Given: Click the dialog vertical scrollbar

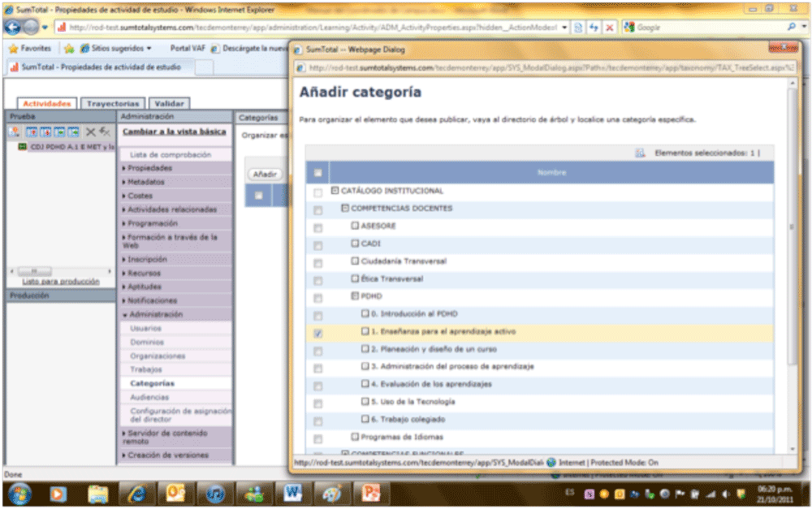Looking at the screenshot, I should point(792,228).
